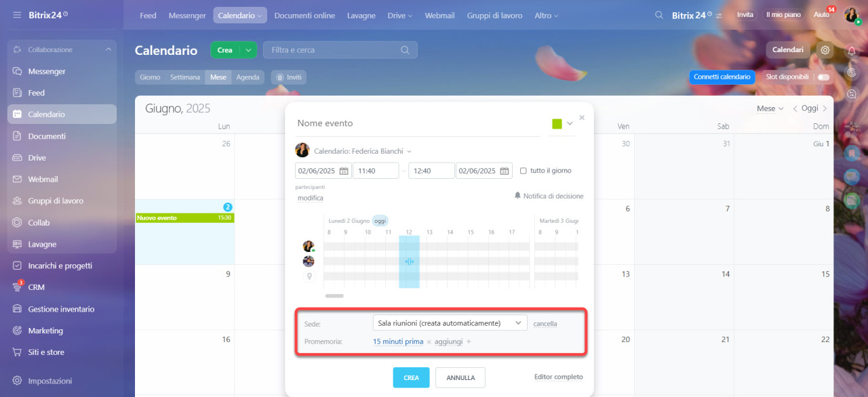Switch to Agenda view tab
Screen dimensions: 868x397
click(x=248, y=77)
